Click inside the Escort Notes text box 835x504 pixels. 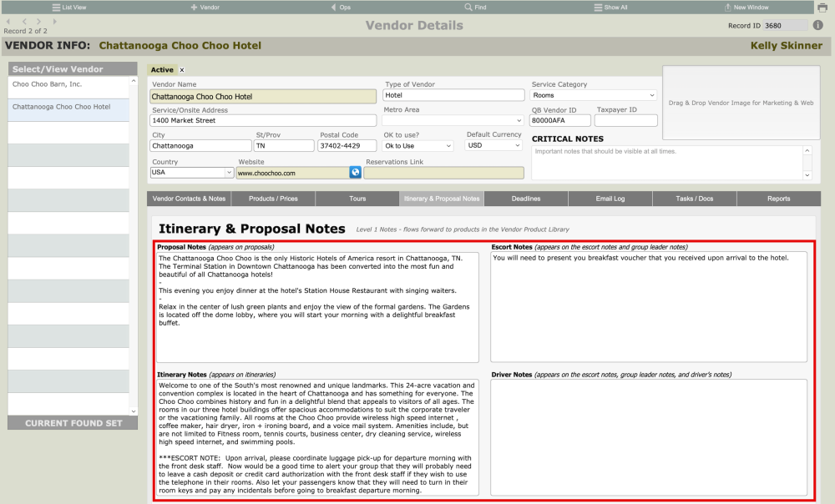coord(649,307)
